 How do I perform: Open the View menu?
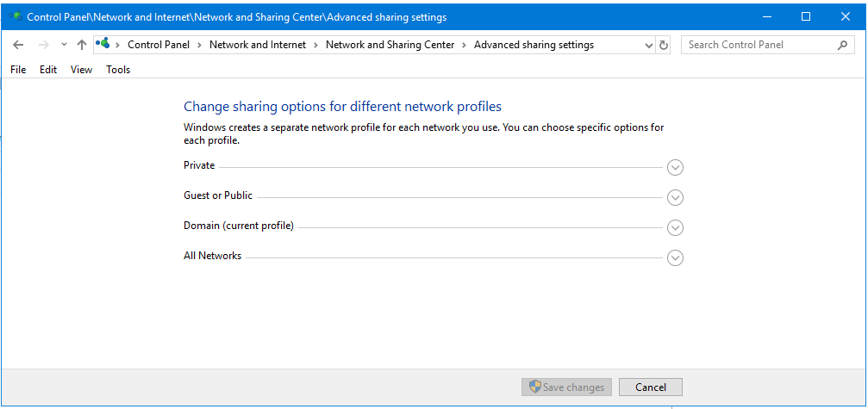[81, 70]
